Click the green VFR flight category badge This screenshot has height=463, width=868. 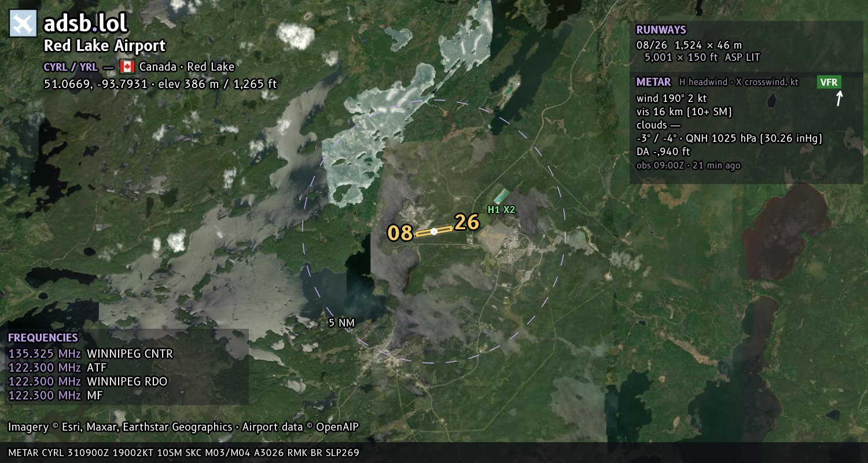tap(829, 82)
